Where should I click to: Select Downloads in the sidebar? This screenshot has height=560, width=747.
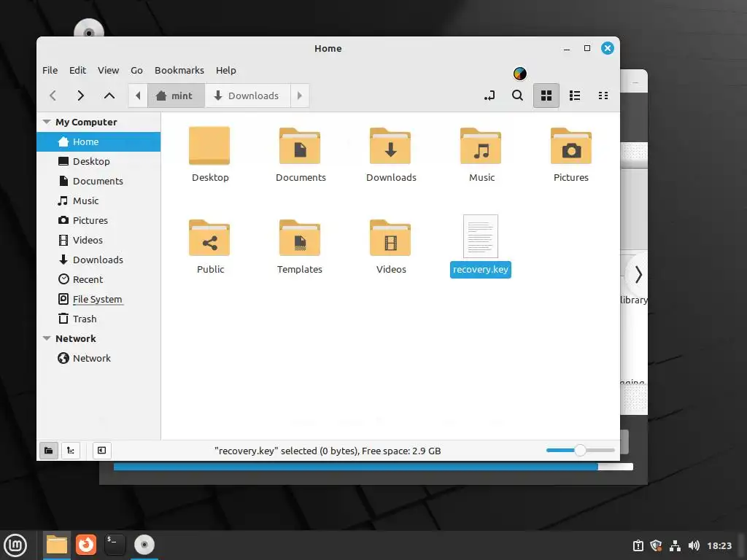click(98, 260)
